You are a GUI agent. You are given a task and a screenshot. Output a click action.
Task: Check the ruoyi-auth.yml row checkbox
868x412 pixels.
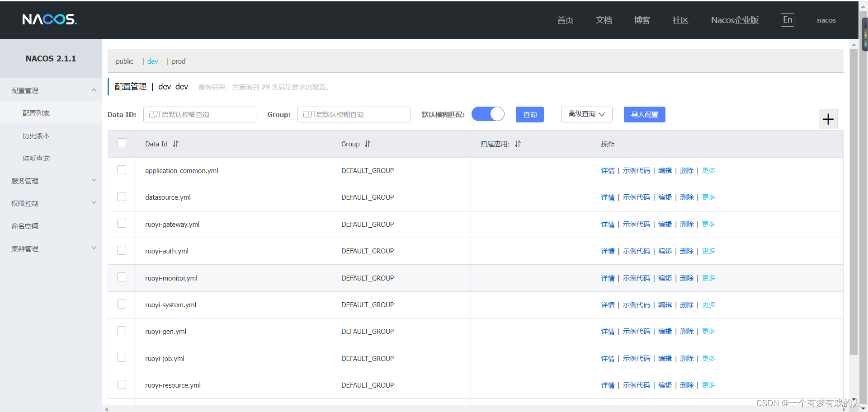122,250
